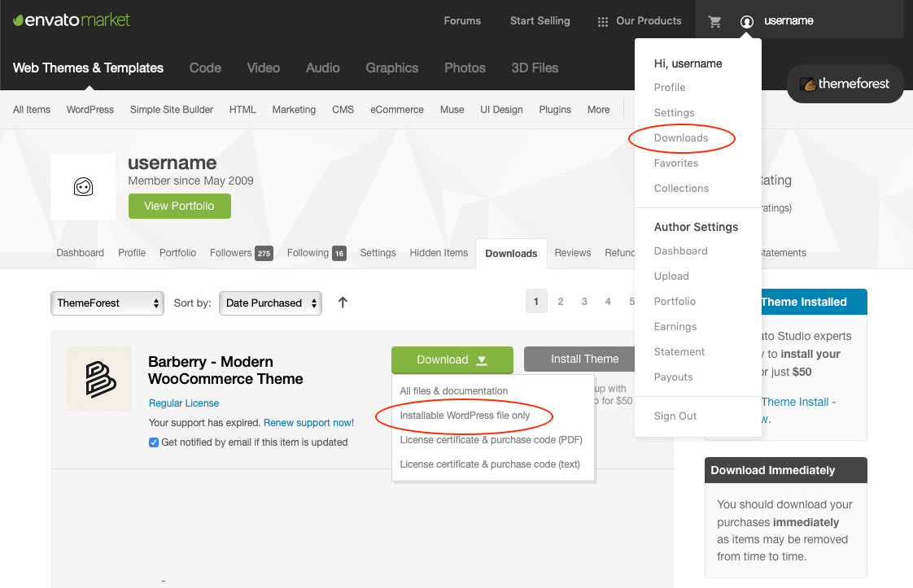Open Portfolio under Author Settings
913x588 pixels.
pyautogui.click(x=675, y=301)
